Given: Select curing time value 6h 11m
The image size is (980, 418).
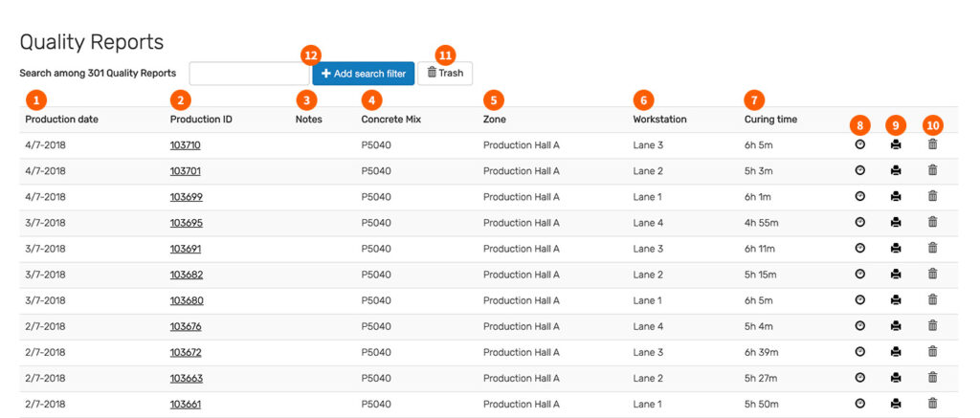Looking at the screenshot, I should [x=759, y=249].
